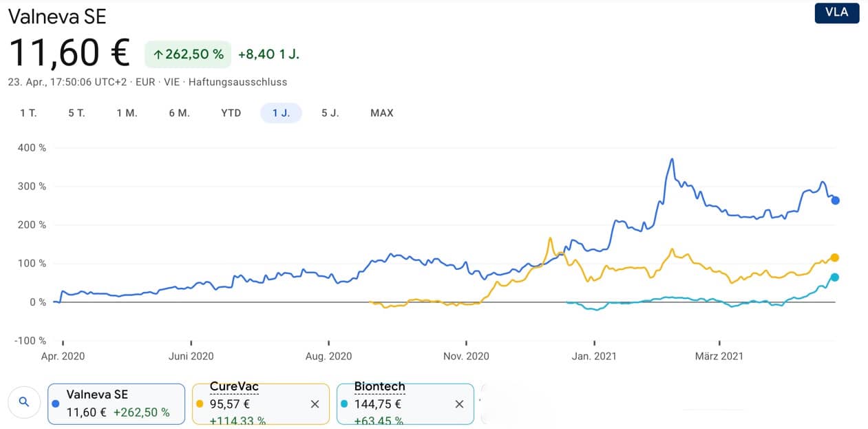Screen dimensions: 868x429
Task: Click the yellow CureVac end-of-line marker
Action: (835, 258)
